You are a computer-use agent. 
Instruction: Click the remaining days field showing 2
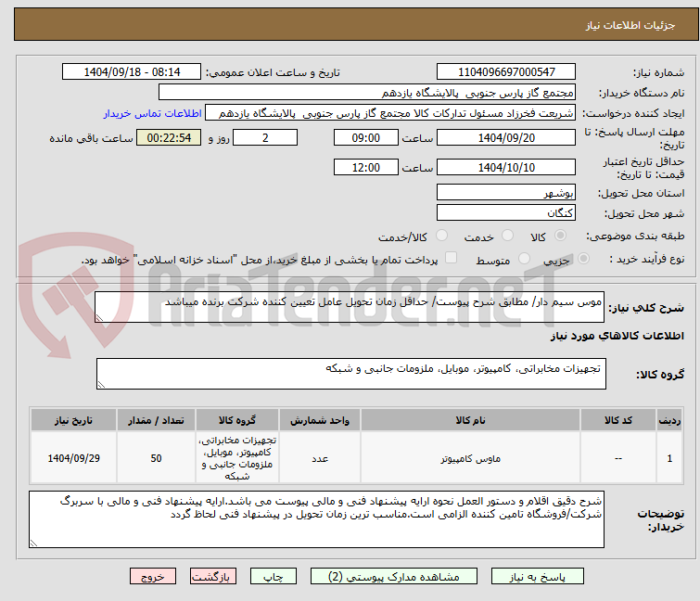pyautogui.click(x=265, y=137)
